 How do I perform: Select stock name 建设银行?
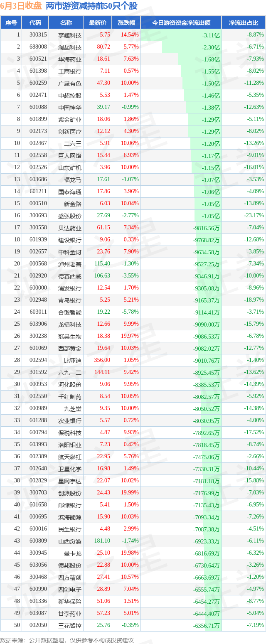70,240
